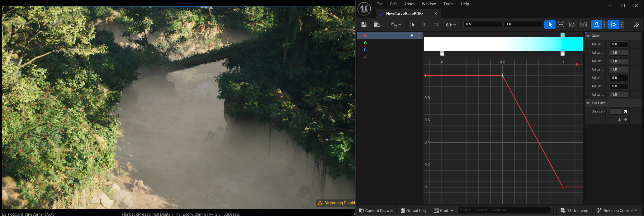Open the Tools menu
644x216 pixels.
(448, 4)
